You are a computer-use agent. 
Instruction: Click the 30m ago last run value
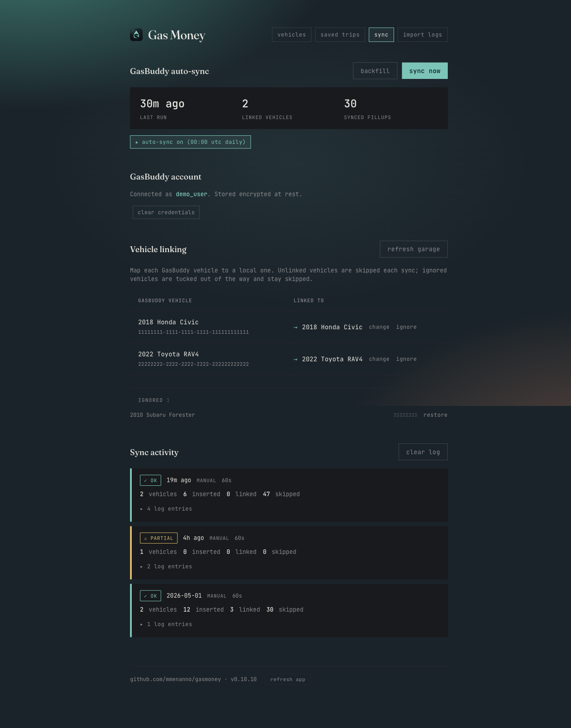[162, 104]
